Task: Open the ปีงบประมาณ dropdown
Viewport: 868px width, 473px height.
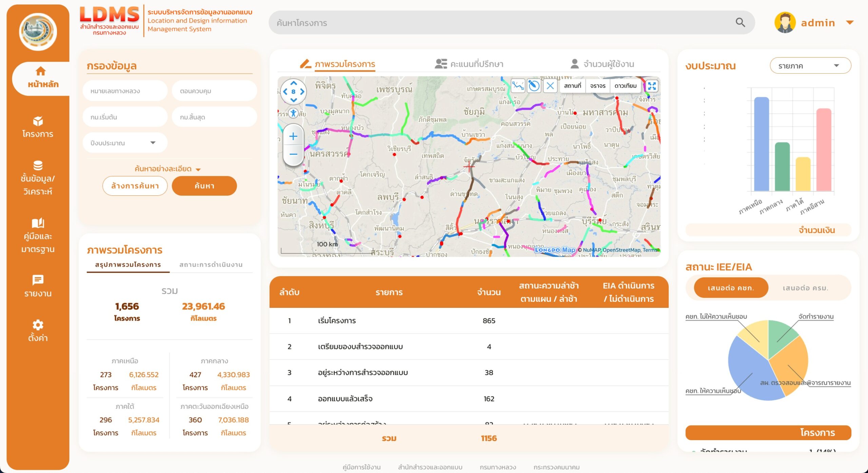Action: (x=124, y=143)
